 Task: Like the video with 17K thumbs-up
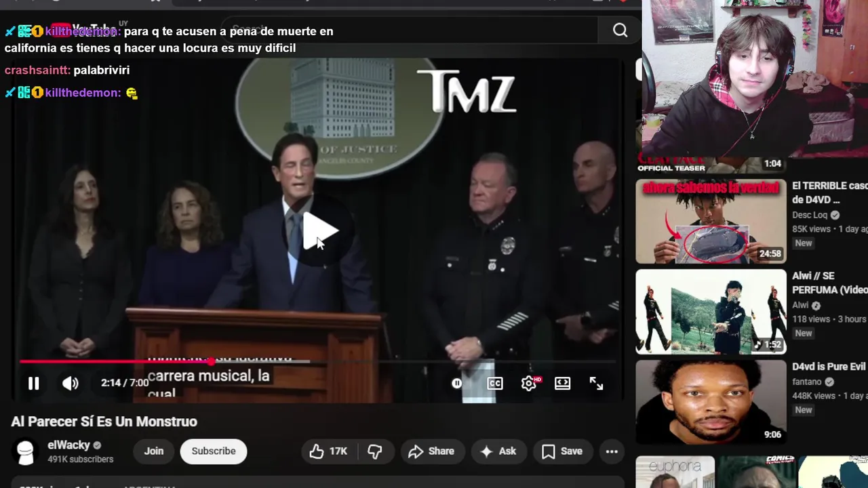pos(328,451)
